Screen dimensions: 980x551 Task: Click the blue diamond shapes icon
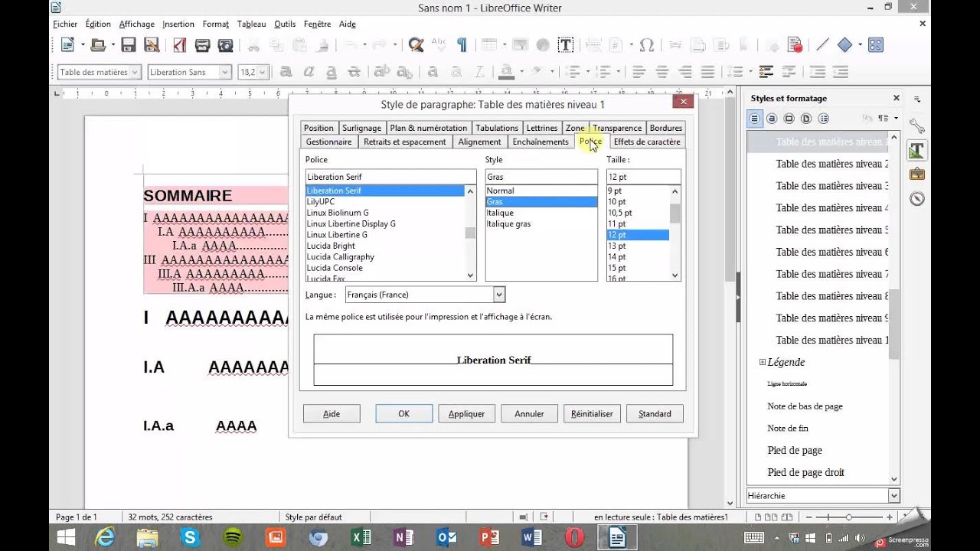point(844,45)
